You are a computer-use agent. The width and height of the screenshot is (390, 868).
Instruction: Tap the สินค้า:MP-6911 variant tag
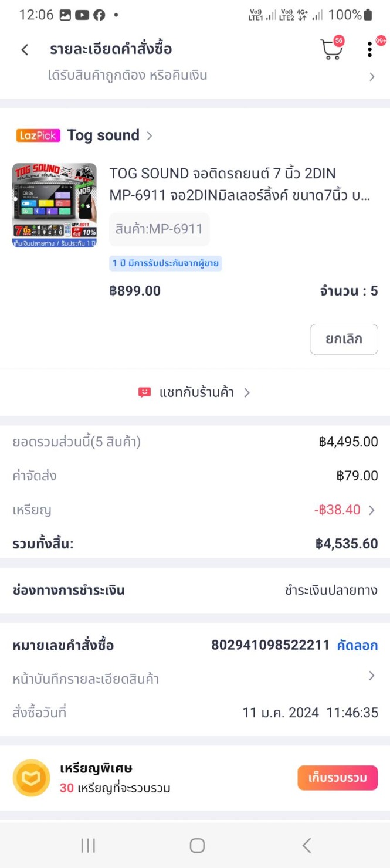pos(159,229)
